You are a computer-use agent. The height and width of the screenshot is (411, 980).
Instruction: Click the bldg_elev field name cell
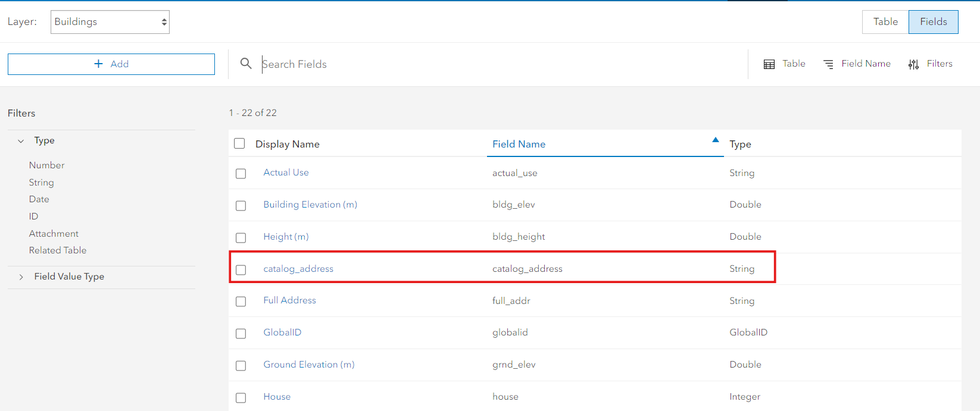point(513,205)
